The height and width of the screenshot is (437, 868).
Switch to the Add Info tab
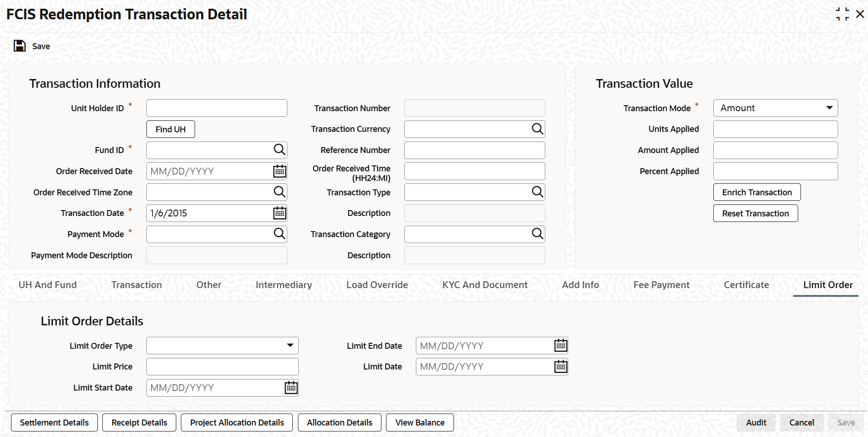point(580,285)
